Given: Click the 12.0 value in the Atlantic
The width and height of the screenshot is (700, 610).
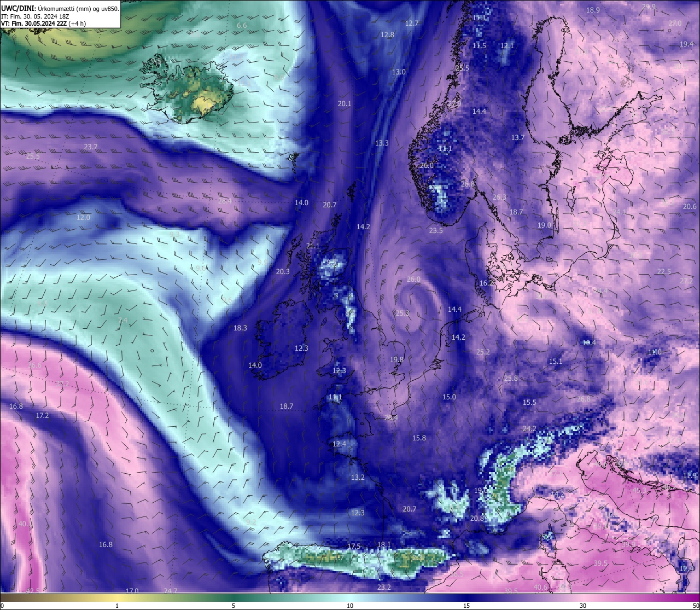Looking at the screenshot, I should click(x=83, y=218).
